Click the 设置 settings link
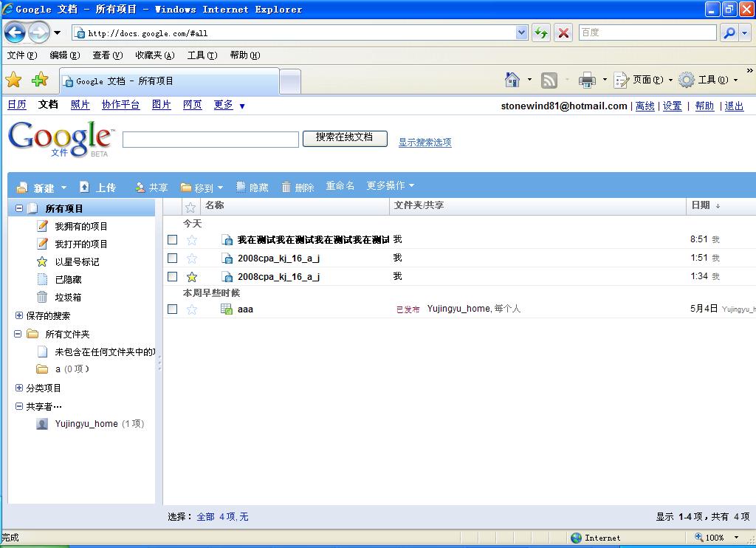 672,106
